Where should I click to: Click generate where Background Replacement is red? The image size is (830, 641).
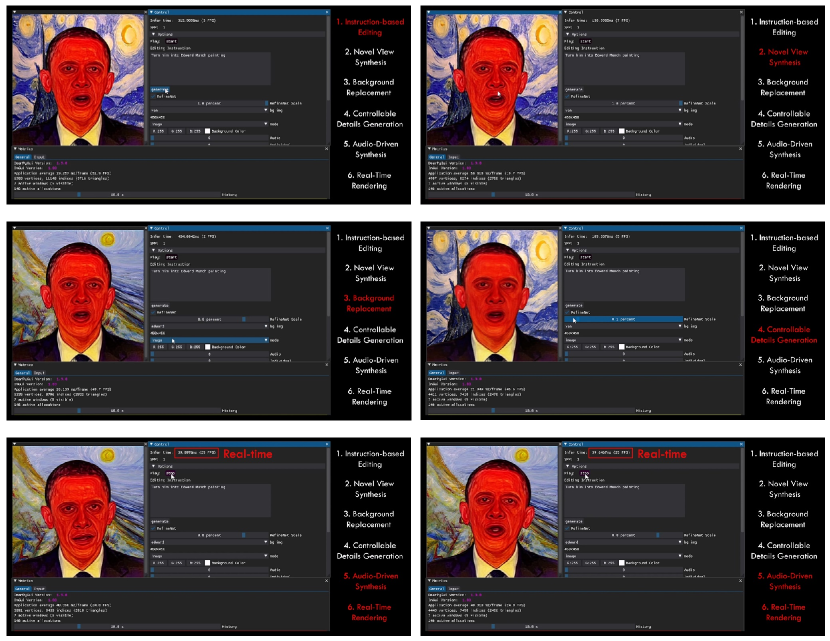(159, 305)
